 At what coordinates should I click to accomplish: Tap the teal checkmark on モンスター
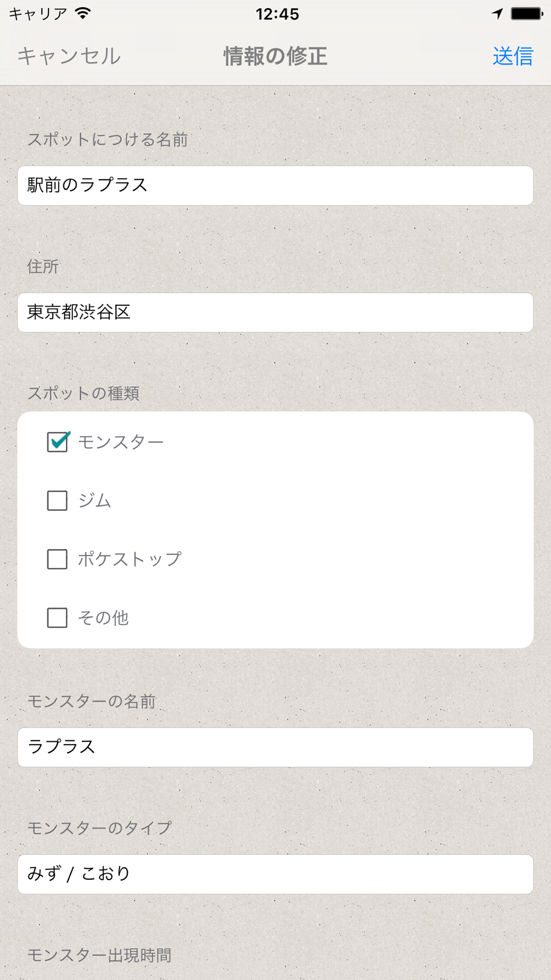point(57,440)
